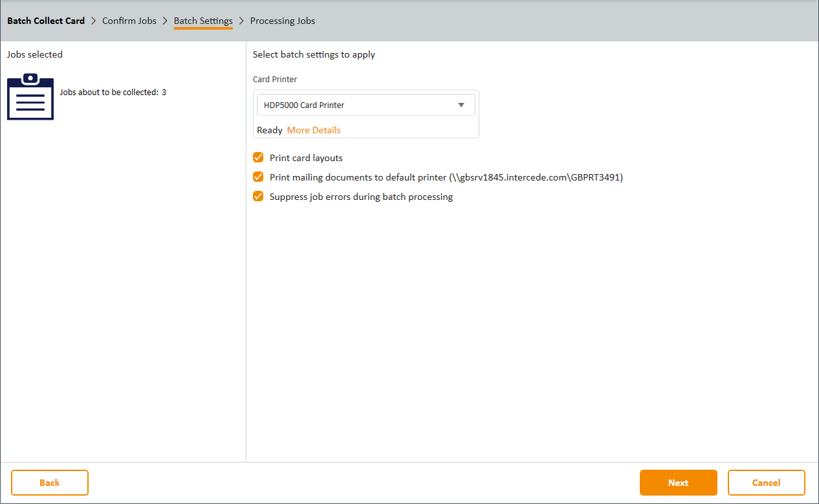Screen dimensions: 819x504
Task: Click the chevron before Processing Jobs
Action: point(241,21)
